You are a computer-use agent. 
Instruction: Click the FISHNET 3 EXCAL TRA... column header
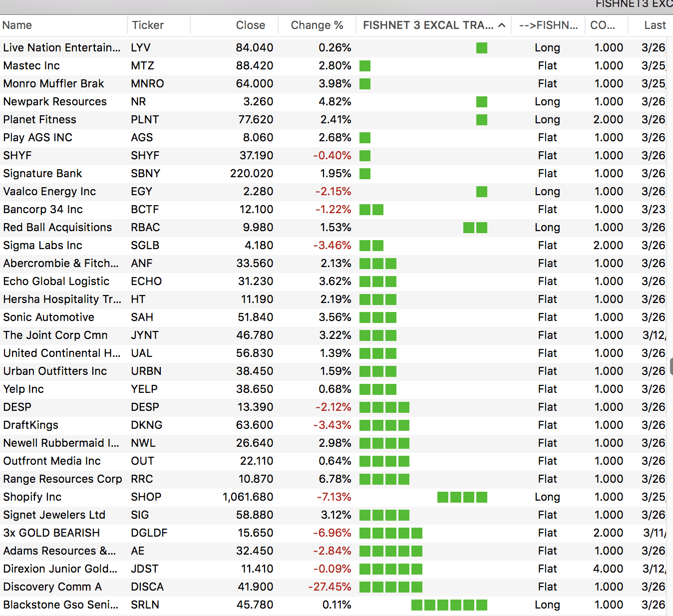click(428, 25)
